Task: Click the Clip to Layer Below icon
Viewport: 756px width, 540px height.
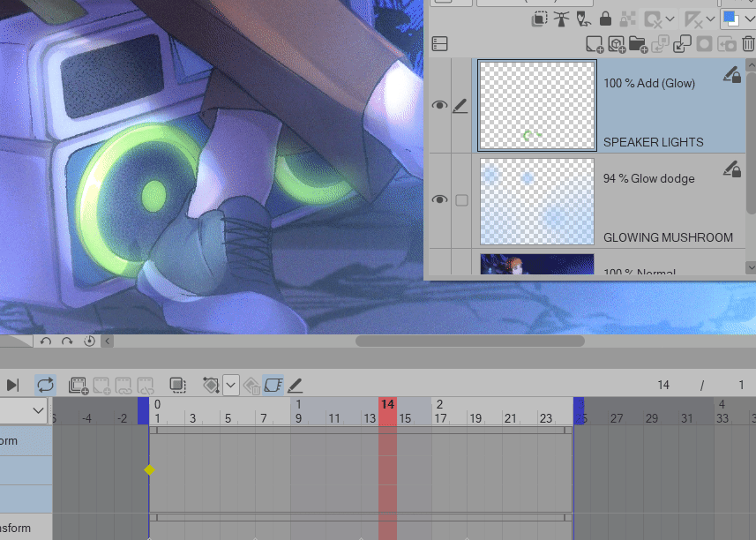Action: [539, 19]
